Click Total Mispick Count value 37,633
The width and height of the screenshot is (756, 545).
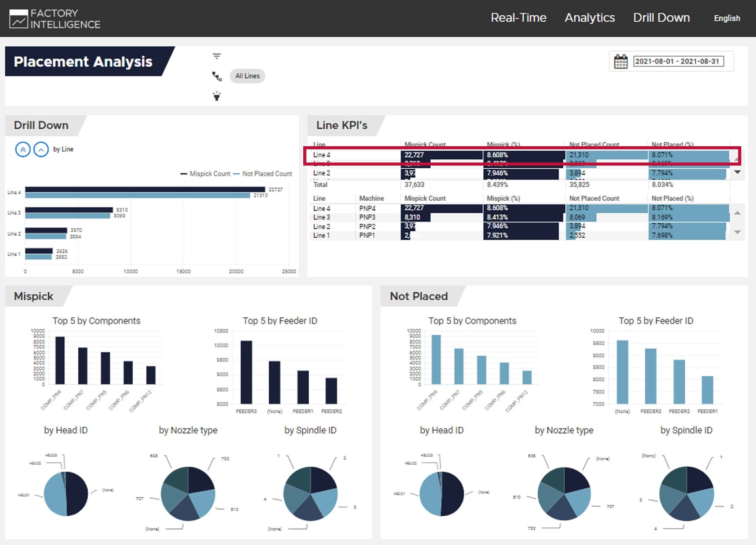(414, 185)
